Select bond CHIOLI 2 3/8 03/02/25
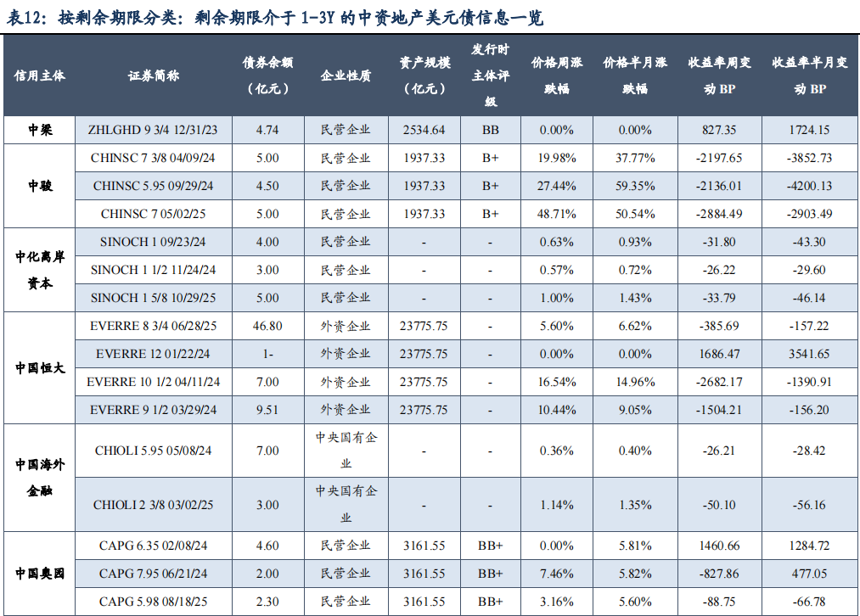 [x=153, y=505]
